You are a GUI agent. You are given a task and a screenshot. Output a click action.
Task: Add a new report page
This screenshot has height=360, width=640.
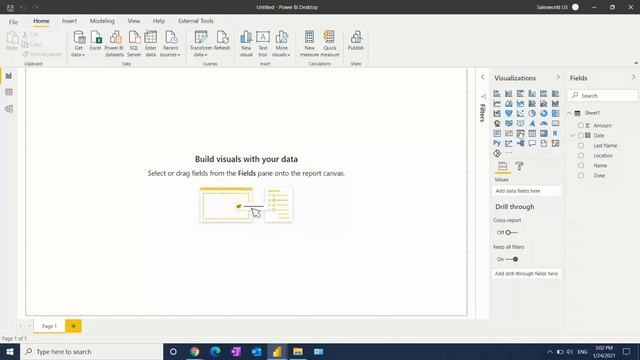pyautogui.click(x=73, y=326)
